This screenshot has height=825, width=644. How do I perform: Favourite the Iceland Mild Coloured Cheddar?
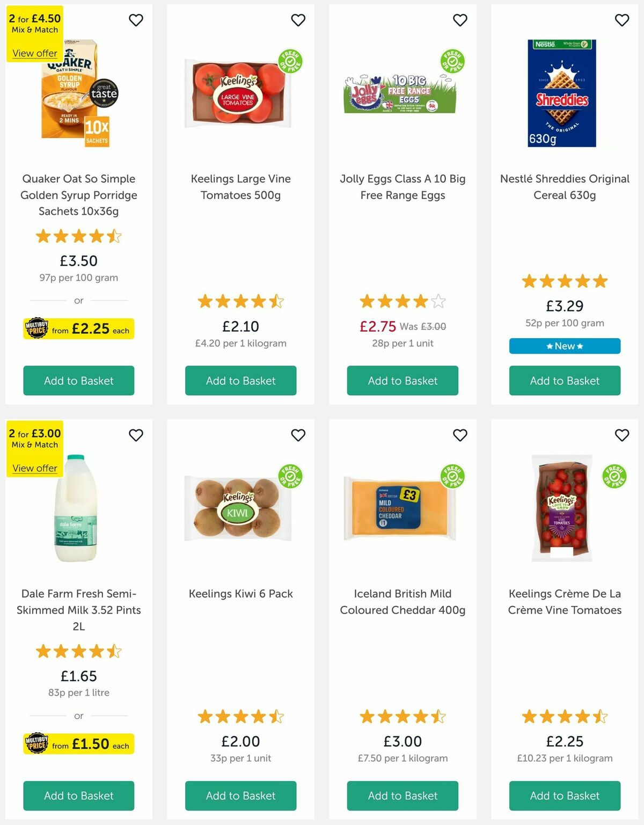tap(460, 435)
